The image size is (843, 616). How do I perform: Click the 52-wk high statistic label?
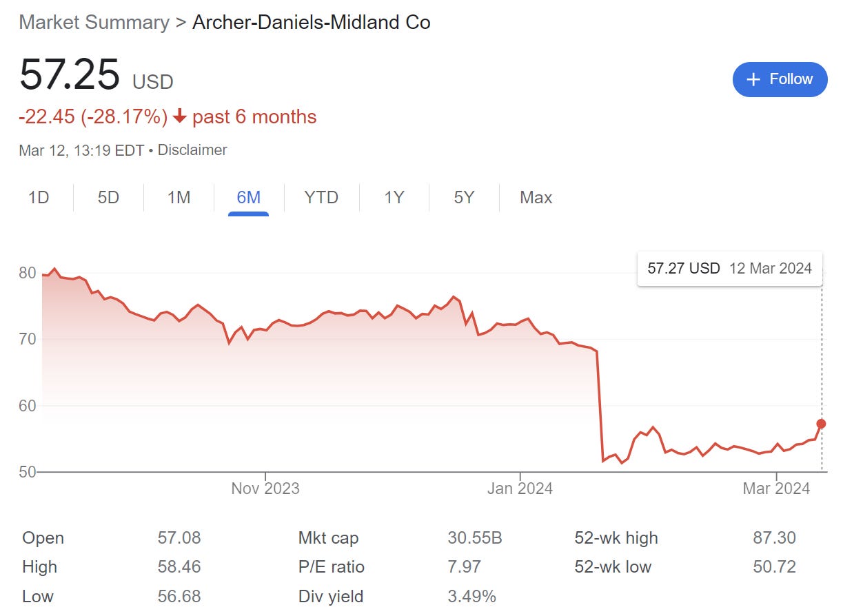click(x=616, y=538)
